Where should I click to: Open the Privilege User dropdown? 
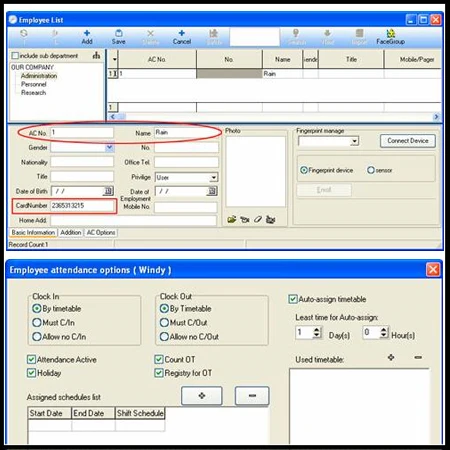pyautogui.click(x=214, y=177)
